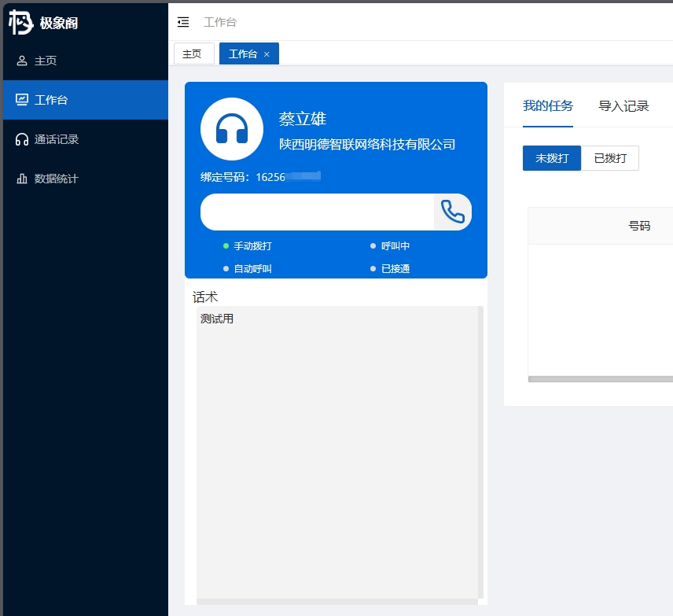The width and height of the screenshot is (673, 616).
Task: Open 通话记录 from the sidebar menu
Action: (57, 139)
